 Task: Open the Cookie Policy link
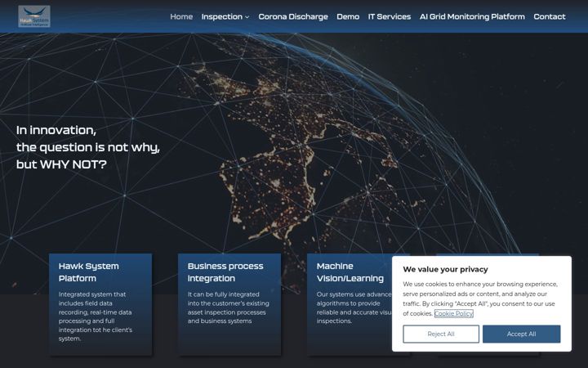tap(454, 313)
